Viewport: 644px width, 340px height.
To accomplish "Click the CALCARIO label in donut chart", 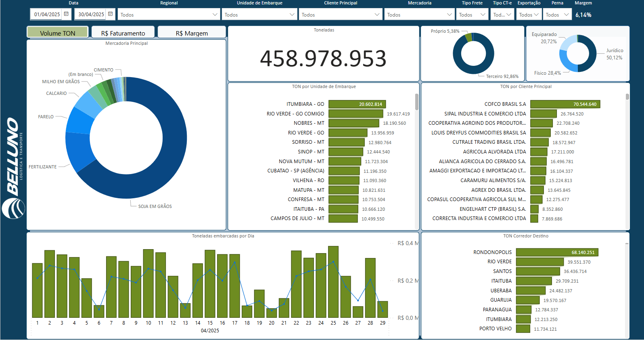I will pyautogui.click(x=56, y=93).
